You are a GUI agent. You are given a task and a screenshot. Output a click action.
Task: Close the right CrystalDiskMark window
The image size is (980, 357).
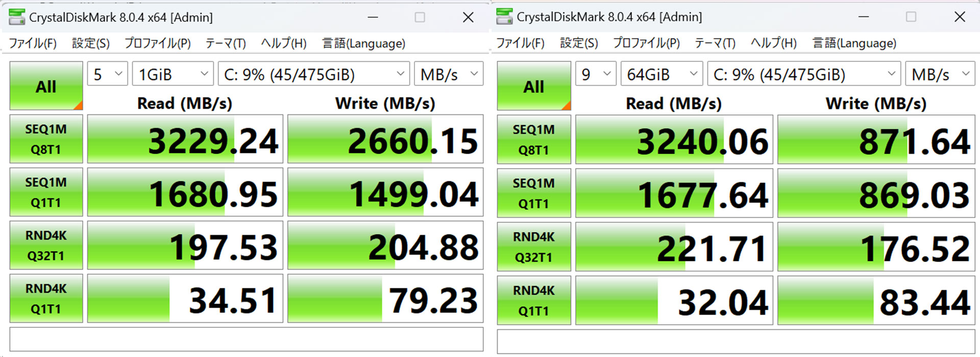pyautogui.click(x=960, y=16)
